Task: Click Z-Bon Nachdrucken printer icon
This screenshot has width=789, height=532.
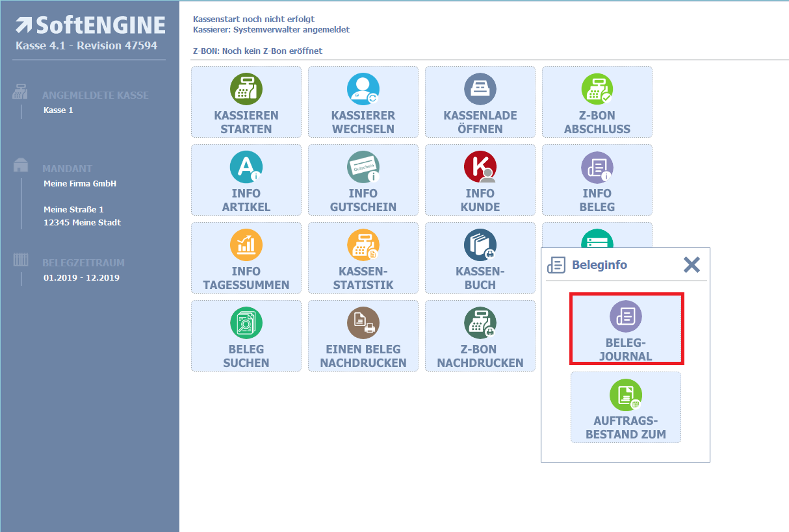Action: 480,323
